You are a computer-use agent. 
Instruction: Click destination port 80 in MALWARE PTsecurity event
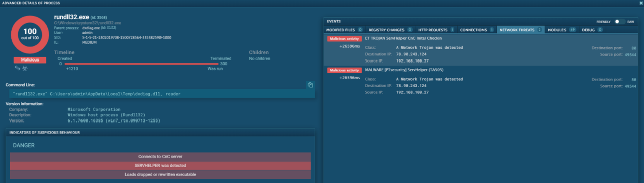634,79
